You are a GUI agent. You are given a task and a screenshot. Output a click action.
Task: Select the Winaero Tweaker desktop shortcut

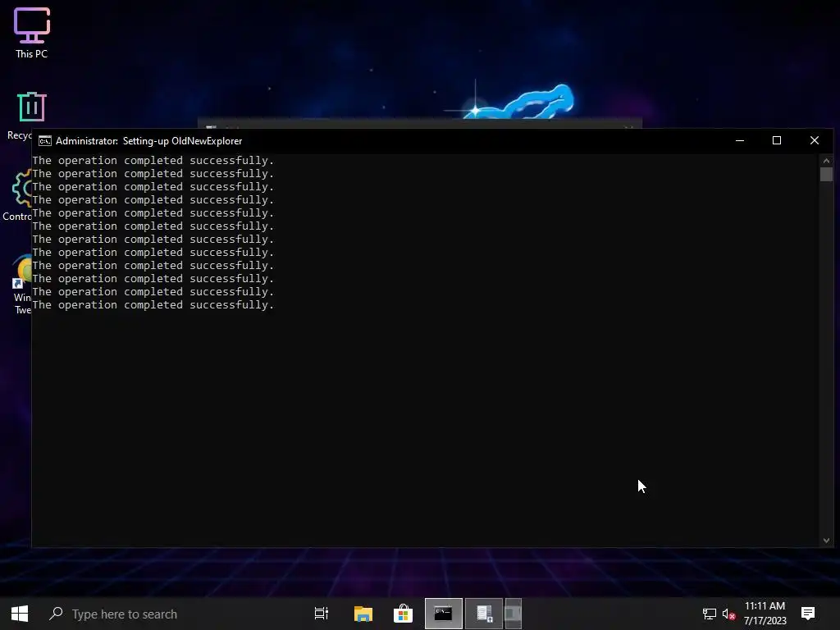[21, 284]
